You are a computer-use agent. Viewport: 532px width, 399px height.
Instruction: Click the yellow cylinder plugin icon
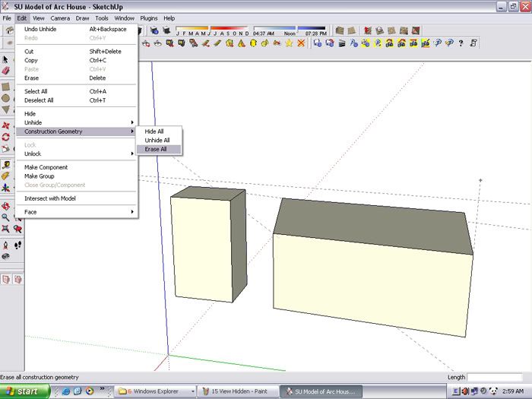253,43
